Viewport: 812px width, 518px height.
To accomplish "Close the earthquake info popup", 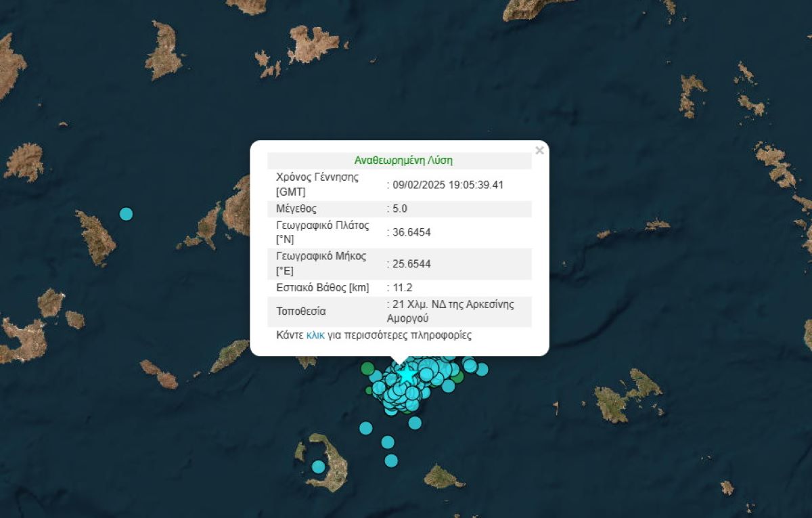I will pos(539,150).
